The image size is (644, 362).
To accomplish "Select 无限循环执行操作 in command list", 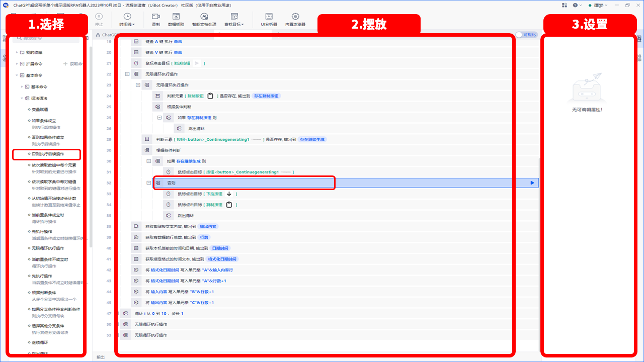I will coord(48,248).
